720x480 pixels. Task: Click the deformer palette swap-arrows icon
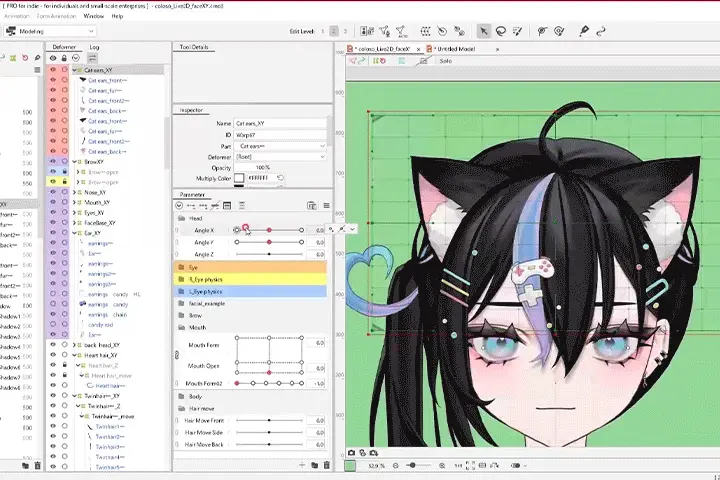point(92,58)
